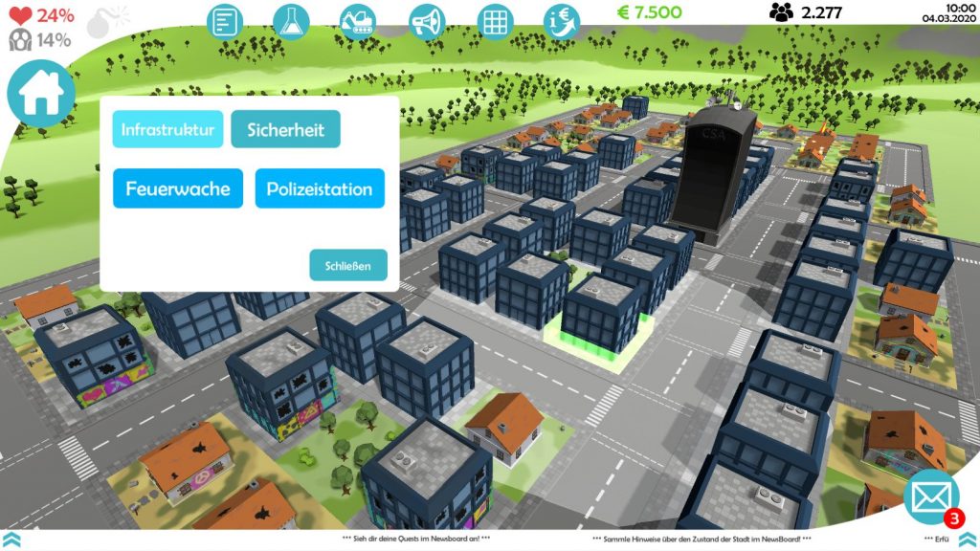Switch to the Sicherheit tab
The height and width of the screenshot is (551, 980).
click(285, 129)
